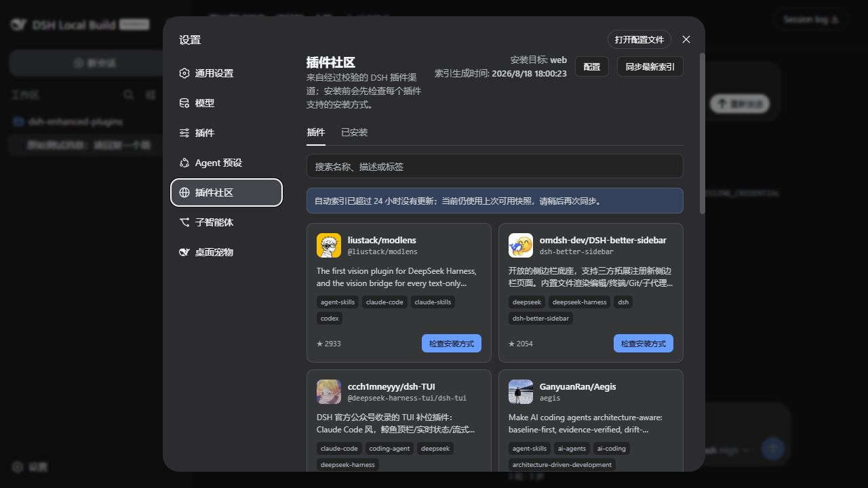Switch to the 插件 tab

(316, 132)
